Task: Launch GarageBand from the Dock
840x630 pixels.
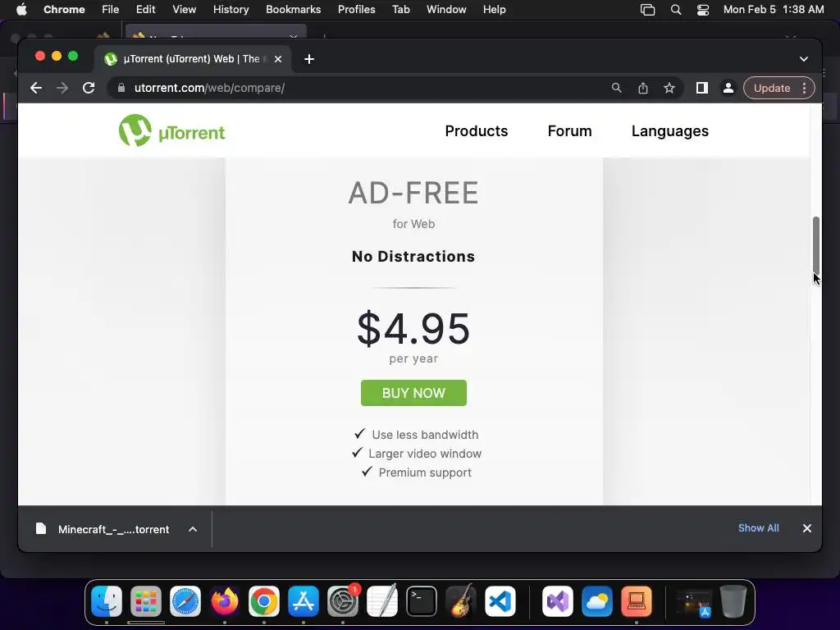Action: 461,601
